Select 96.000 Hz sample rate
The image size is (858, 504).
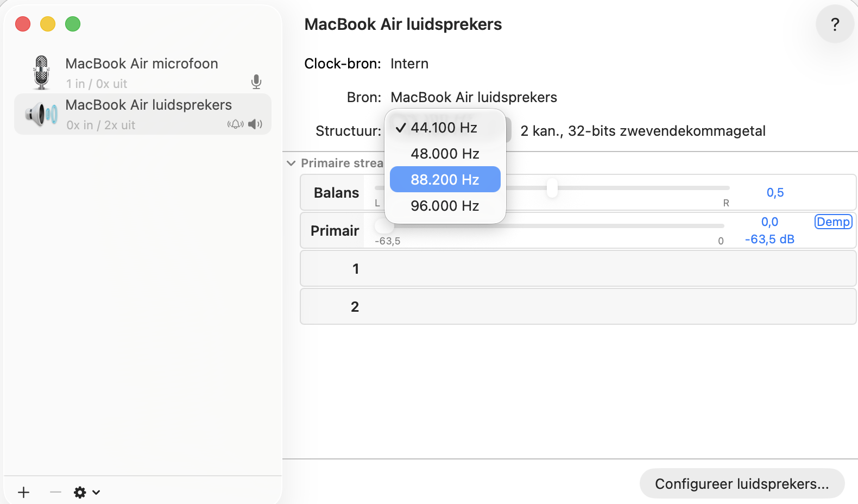[445, 206]
